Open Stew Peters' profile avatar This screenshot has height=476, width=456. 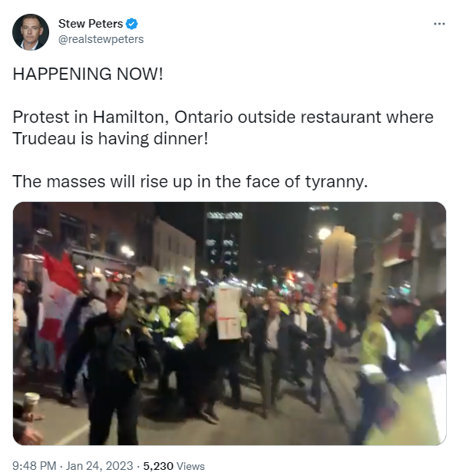31,32
